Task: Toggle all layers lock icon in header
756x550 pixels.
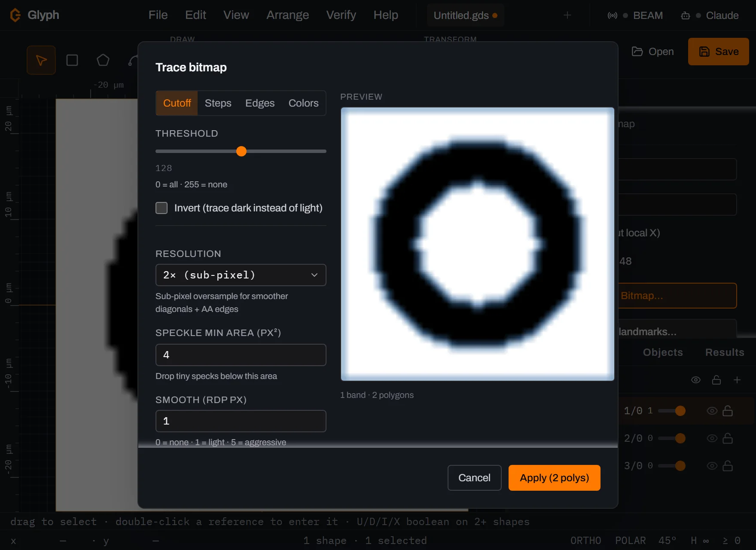Action: coord(716,380)
